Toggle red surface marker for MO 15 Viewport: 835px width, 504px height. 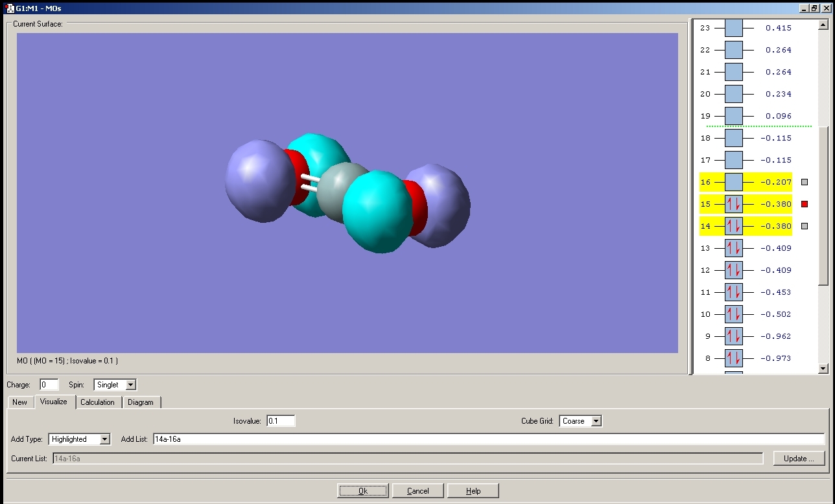point(805,204)
